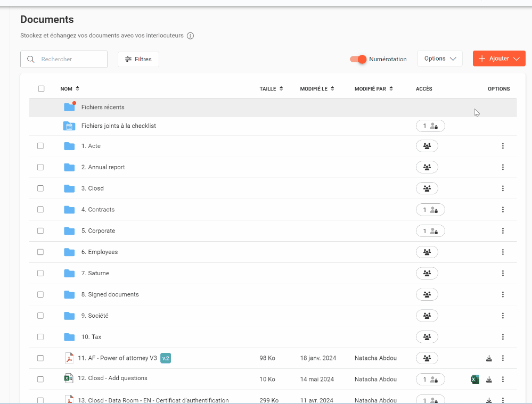This screenshot has height=404, width=532.
Task: Tick checkbox for 8. Signed documents
Action: click(40, 294)
